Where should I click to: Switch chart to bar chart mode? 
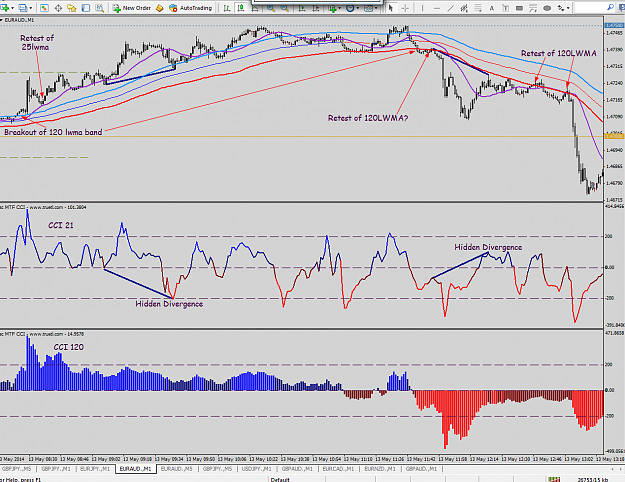(x=227, y=8)
